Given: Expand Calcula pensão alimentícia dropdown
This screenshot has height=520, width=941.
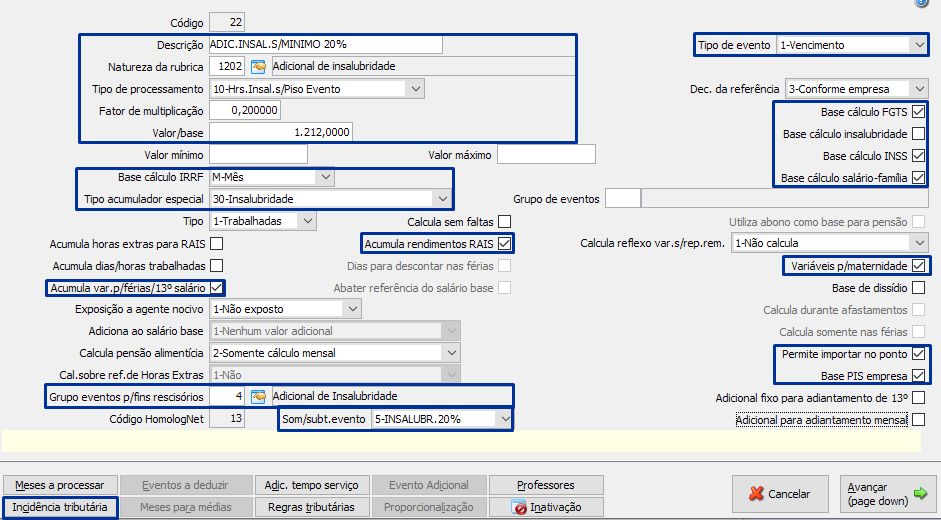Looking at the screenshot, I should 335,353.
